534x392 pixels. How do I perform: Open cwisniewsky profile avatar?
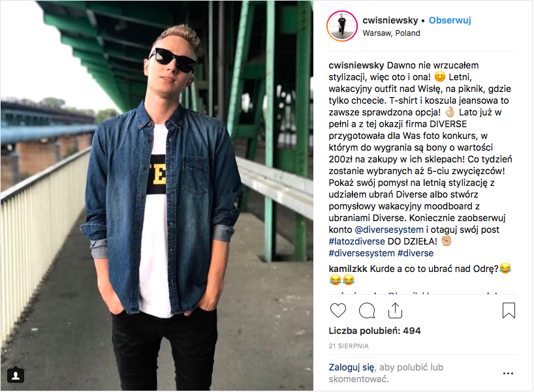tap(341, 26)
